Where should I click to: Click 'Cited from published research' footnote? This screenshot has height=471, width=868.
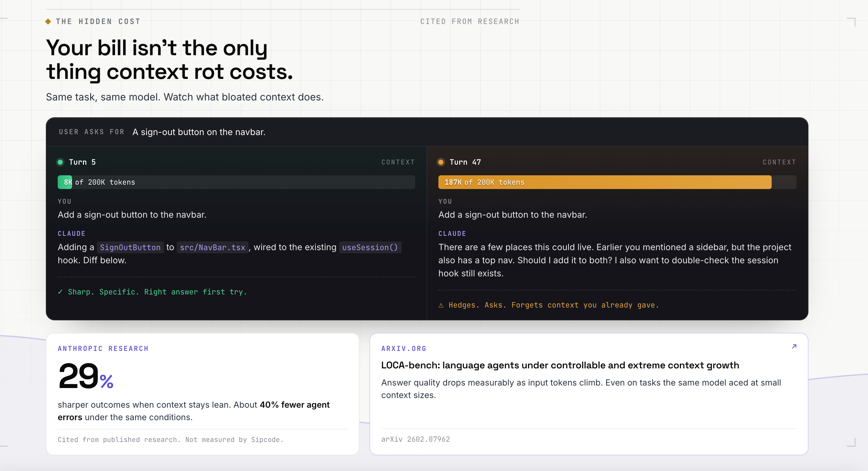(x=171, y=439)
